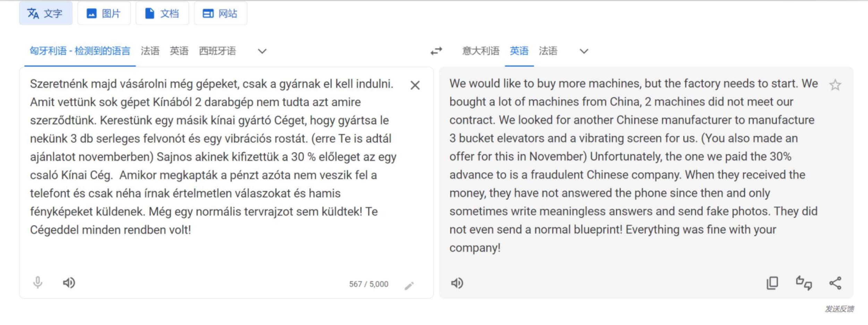This screenshot has width=868, height=325.
Task: Expand the source language list
Action: point(262,51)
